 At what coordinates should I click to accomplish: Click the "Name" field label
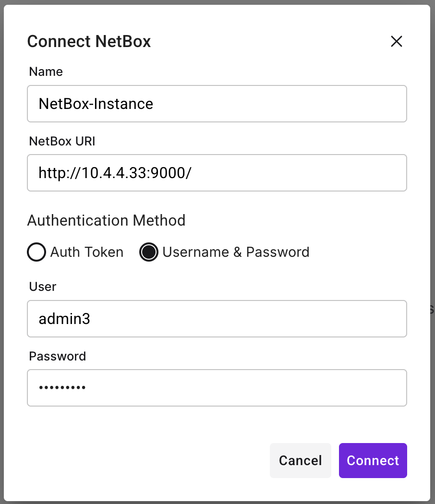point(46,72)
